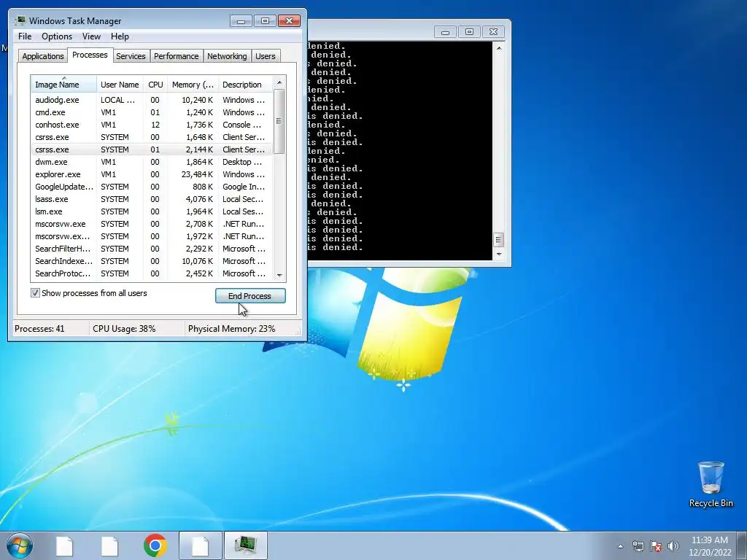The image size is (747, 560).
Task: Select the audiodg.exe process row
Action: [x=152, y=100]
